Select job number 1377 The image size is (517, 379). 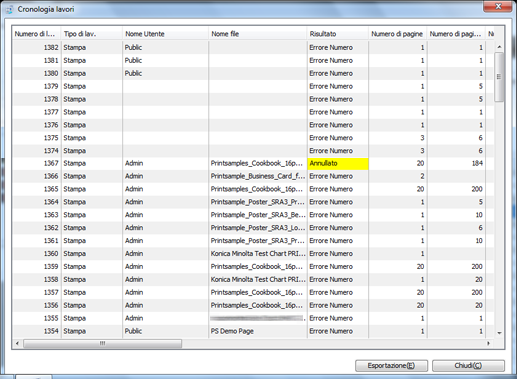coord(51,112)
